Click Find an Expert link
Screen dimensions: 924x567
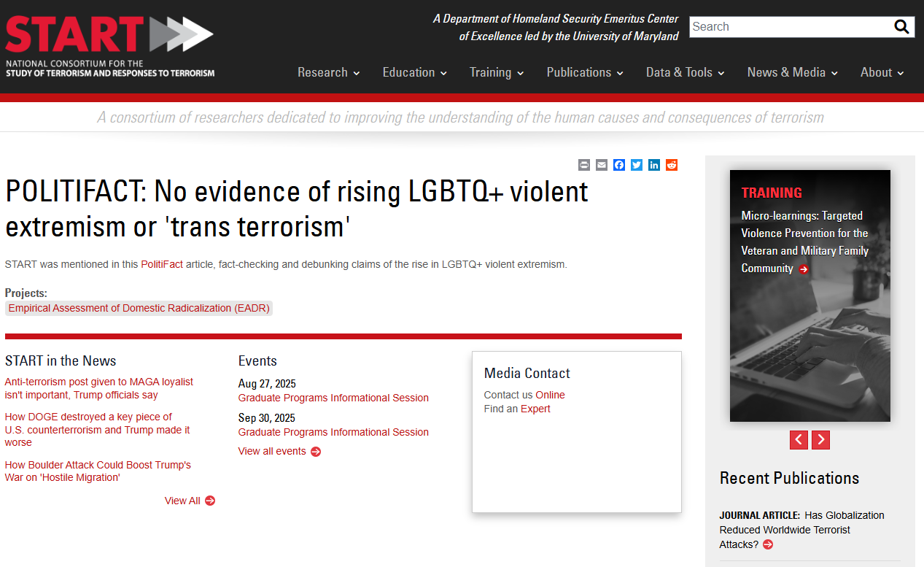point(535,409)
